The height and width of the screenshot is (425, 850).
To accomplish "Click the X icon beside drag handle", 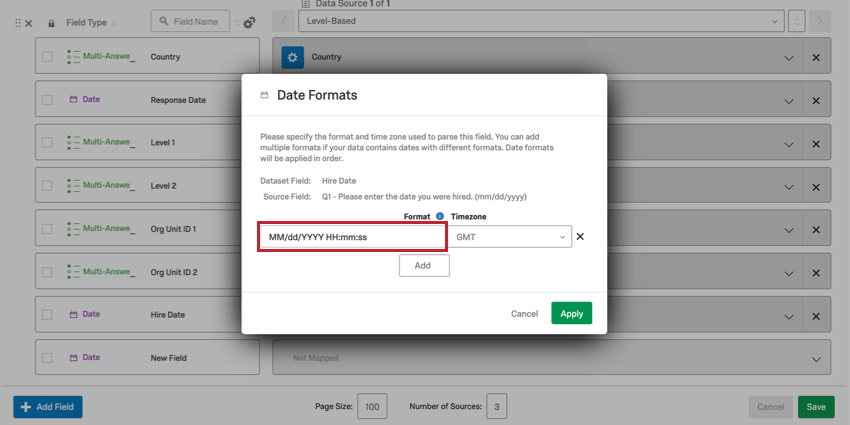I will [x=29, y=23].
